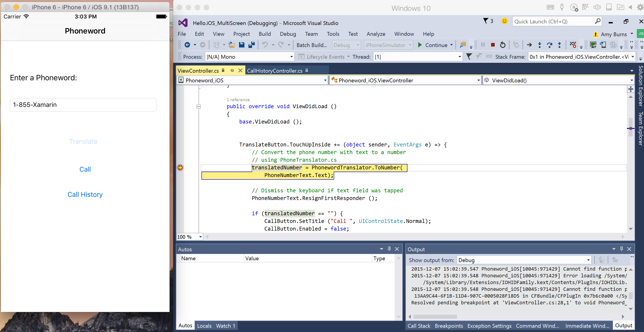Toggle the breakpoint in the editor margin
Image resolution: width=644 pixels, height=332 pixels.
pos(180,168)
